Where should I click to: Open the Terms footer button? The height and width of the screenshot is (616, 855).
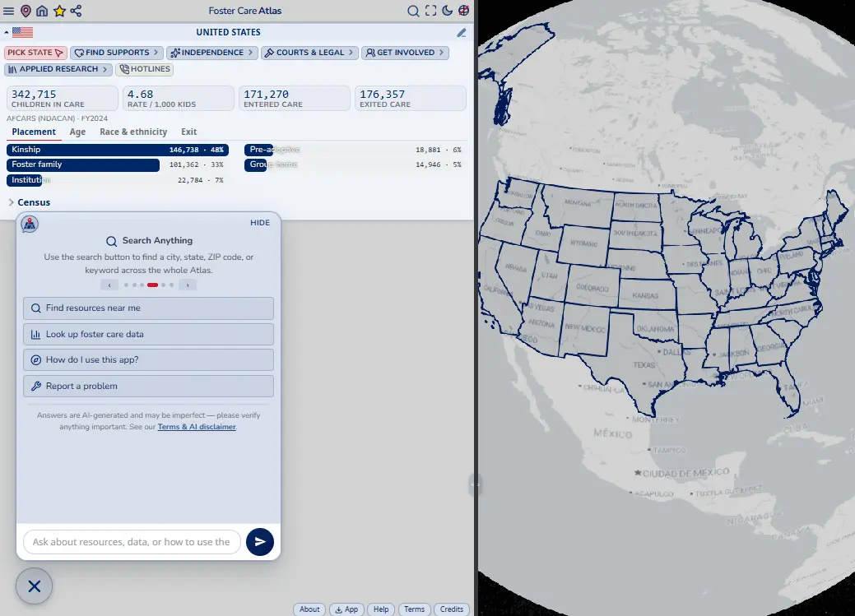coord(415,609)
